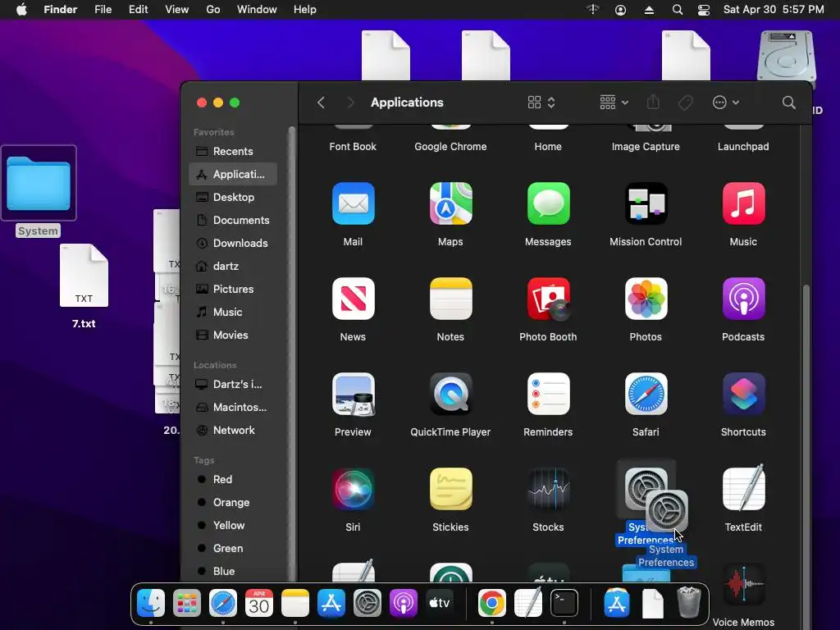Select Network under Locations
This screenshot has width=840, height=630.
tap(233, 430)
